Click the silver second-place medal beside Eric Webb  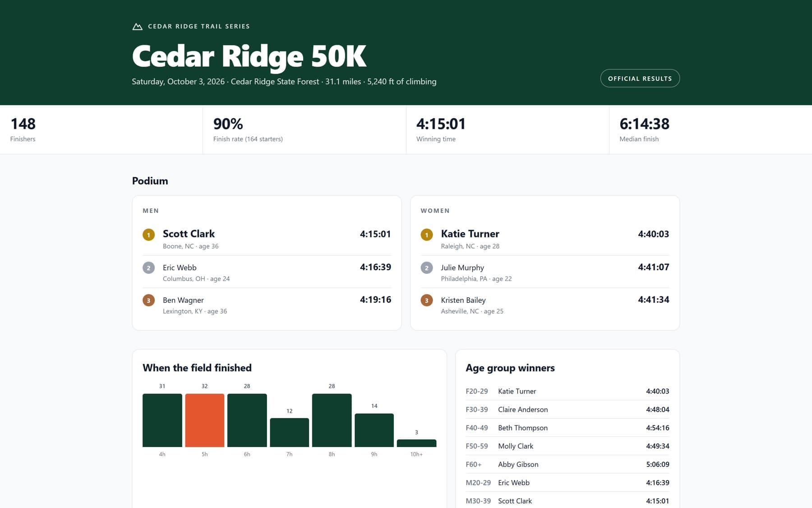pos(148,268)
